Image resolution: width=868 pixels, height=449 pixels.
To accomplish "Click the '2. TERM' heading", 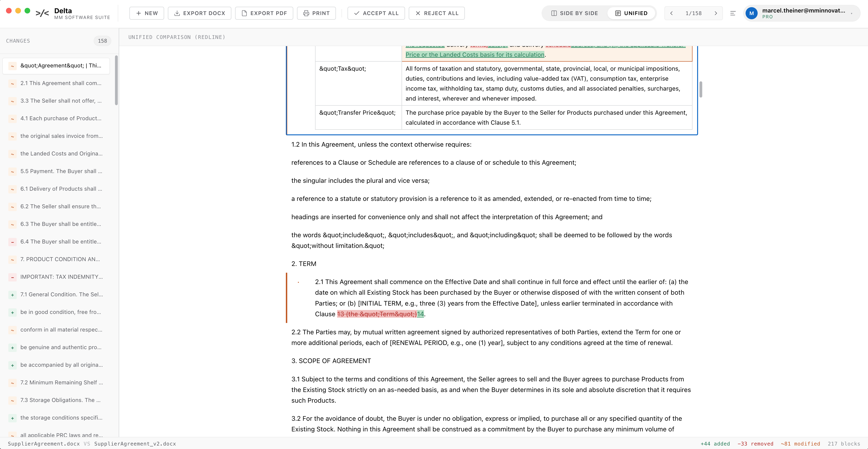I will (304, 264).
